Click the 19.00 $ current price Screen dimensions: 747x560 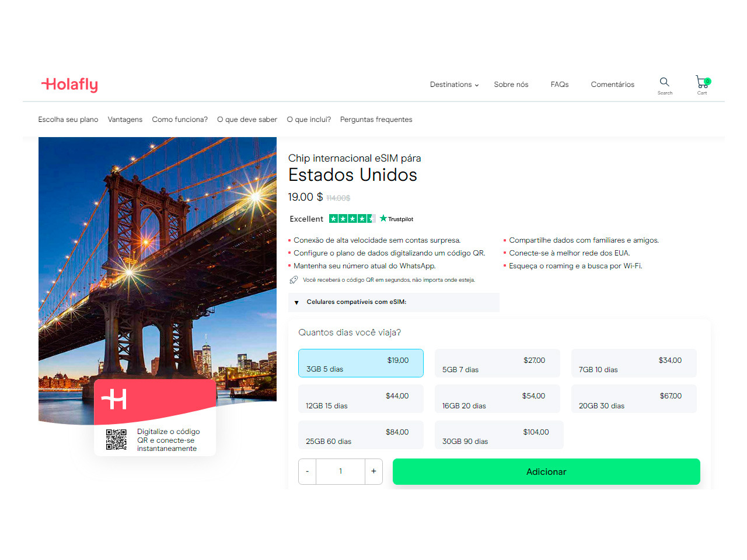click(306, 197)
